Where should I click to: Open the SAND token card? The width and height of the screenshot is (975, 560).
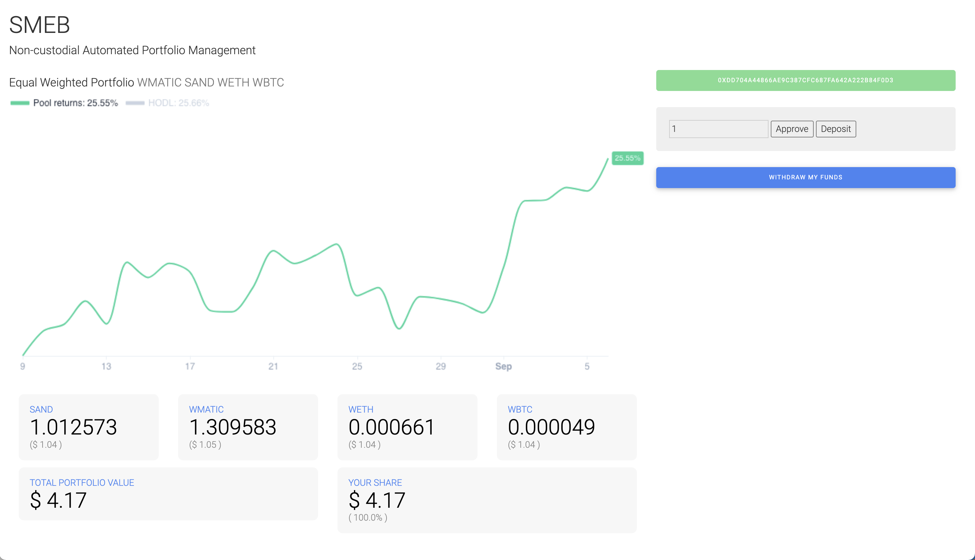click(88, 427)
